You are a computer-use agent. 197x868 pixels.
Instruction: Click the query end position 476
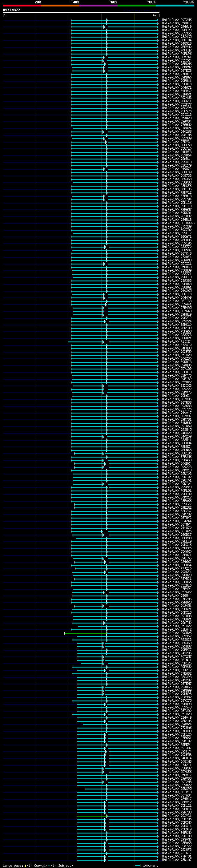(155, 15)
